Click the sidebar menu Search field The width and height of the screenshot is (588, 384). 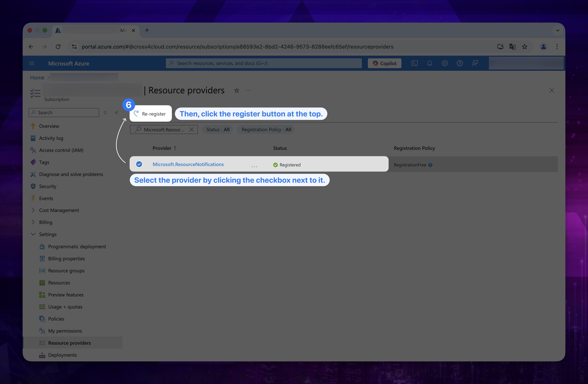click(x=64, y=113)
